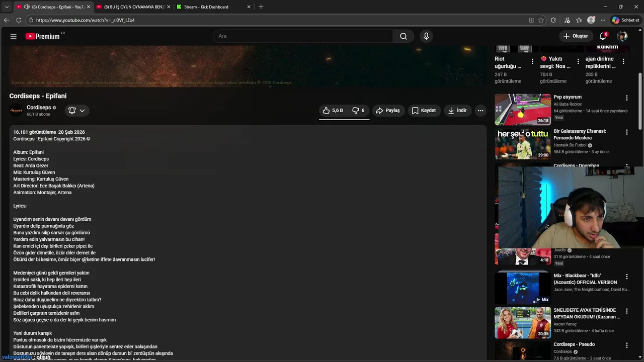Open options for Yaktı sevgi: Noa video
This screenshot has width=644, height=362.
tap(578, 61)
